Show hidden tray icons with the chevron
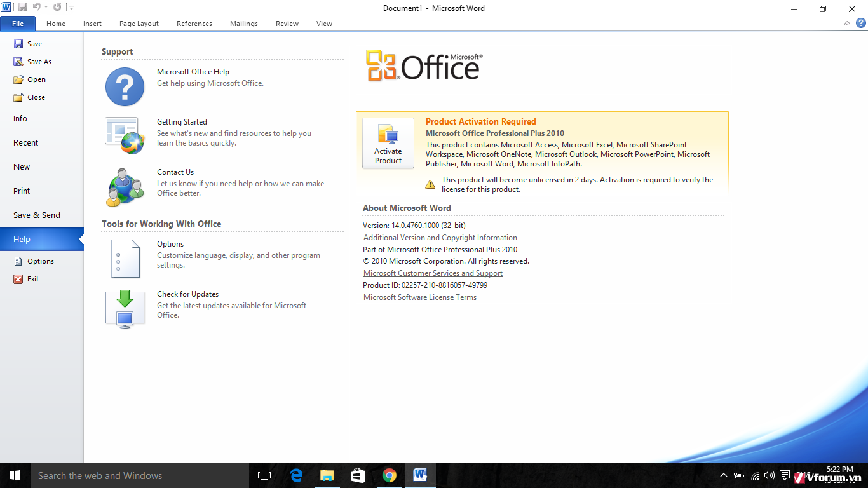 [724, 475]
